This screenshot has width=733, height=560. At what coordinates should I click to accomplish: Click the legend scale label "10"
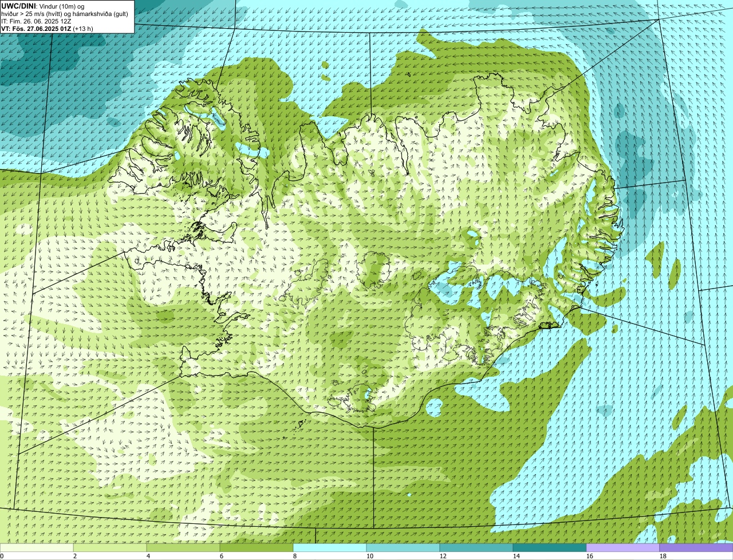370,556
